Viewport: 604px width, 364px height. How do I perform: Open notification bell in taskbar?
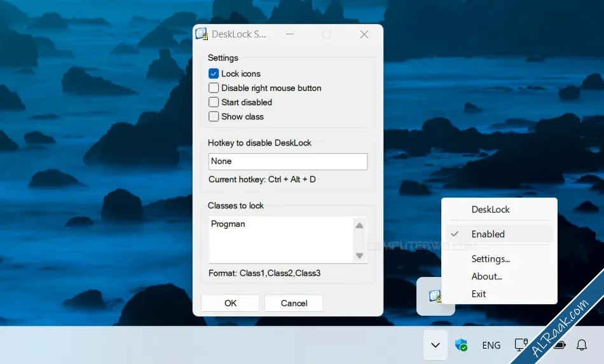582,345
